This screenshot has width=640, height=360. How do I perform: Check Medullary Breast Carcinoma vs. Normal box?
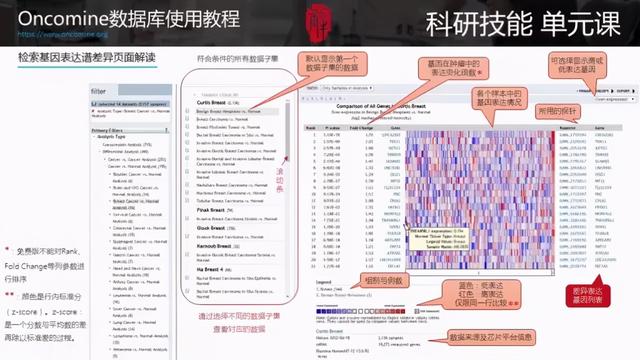pyautogui.click(x=187, y=185)
